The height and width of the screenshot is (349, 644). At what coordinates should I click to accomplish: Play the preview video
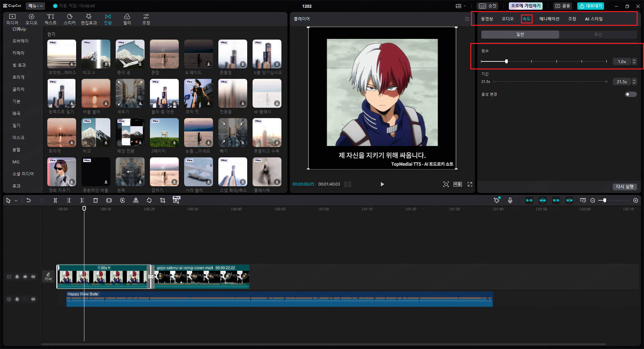(x=382, y=184)
